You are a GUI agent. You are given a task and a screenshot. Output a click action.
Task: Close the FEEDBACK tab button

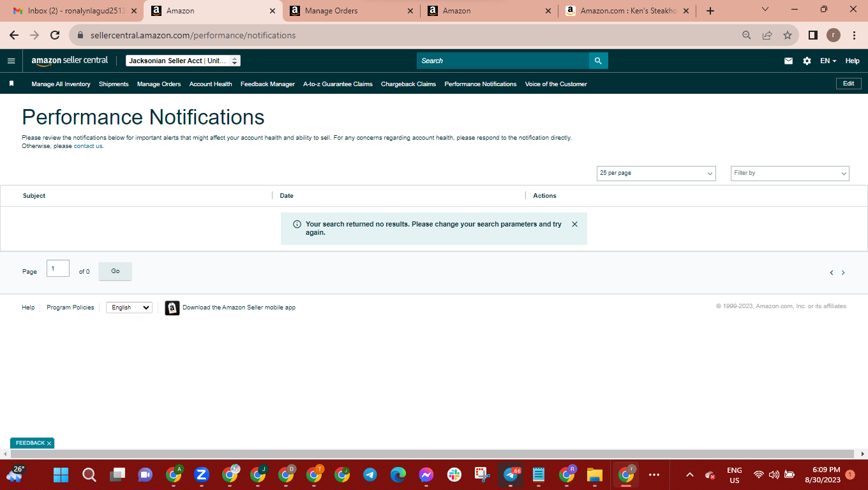pos(49,443)
